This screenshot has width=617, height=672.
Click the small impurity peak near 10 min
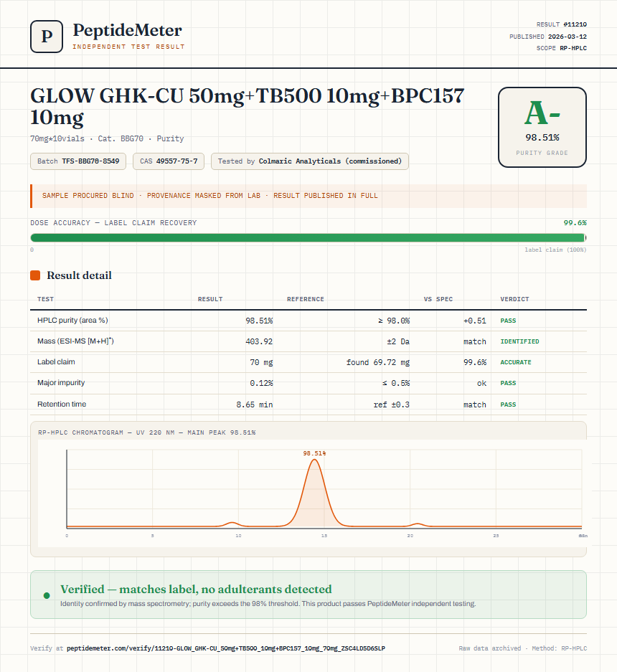pos(232,524)
